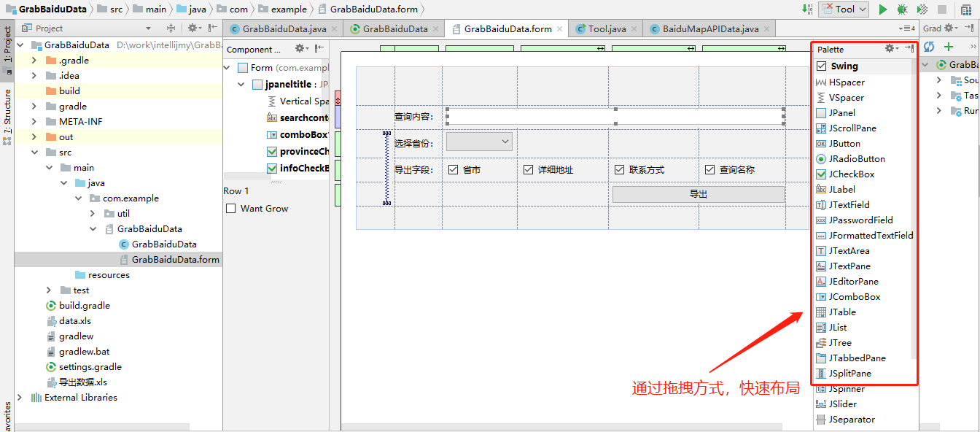
Task: Select JButton from the Swing palette
Action: tap(845, 143)
